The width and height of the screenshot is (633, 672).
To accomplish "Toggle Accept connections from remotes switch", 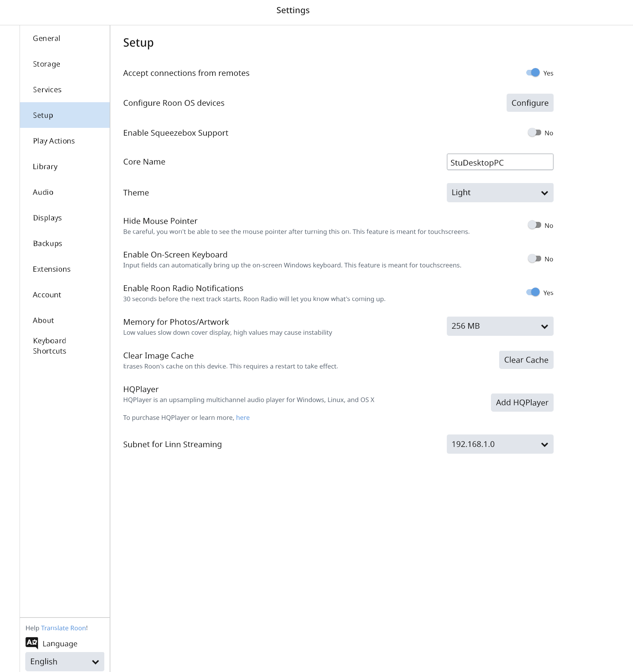I will (533, 73).
